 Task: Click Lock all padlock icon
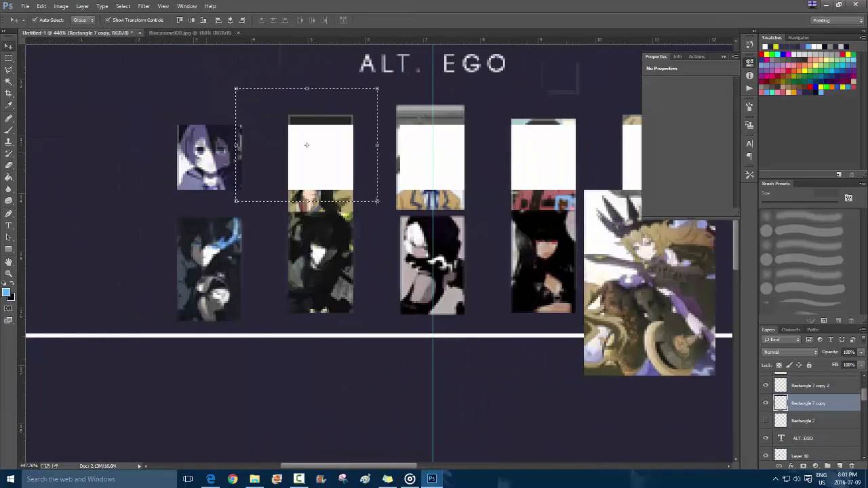point(809,365)
